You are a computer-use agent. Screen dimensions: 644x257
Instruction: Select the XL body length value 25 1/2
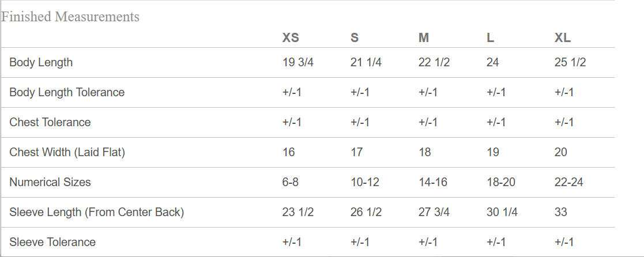(x=570, y=62)
